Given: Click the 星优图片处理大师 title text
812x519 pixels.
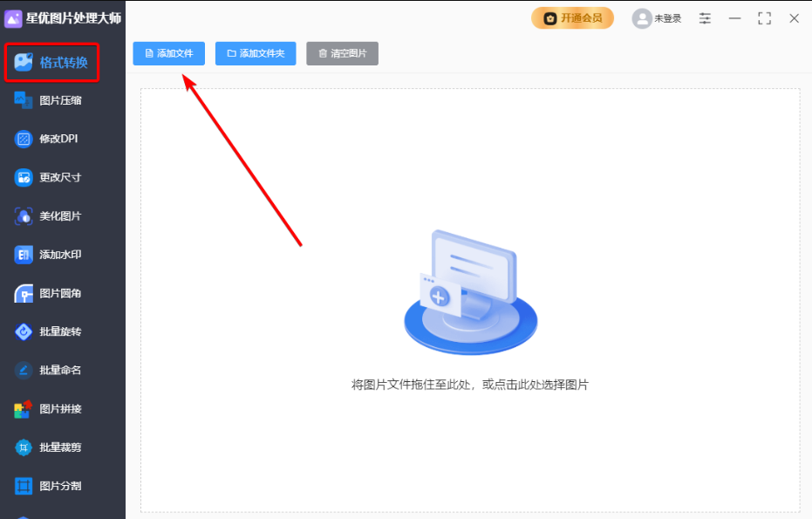Looking at the screenshot, I should tap(73, 18).
